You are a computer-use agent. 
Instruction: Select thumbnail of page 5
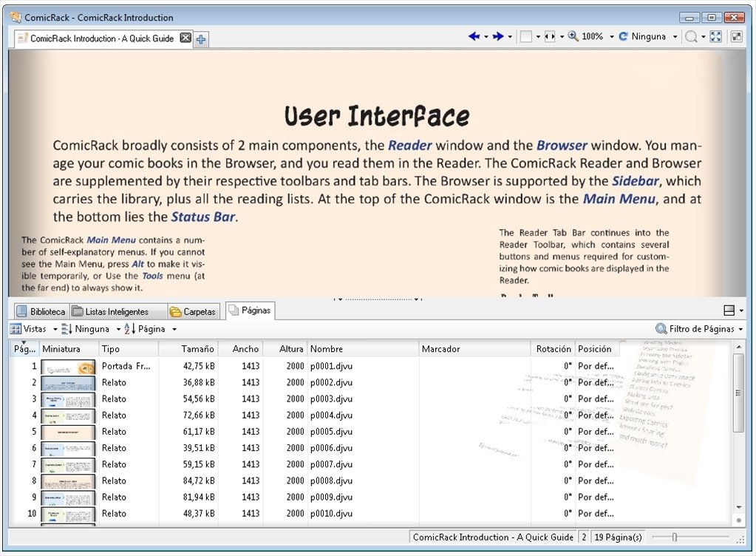point(68,433)
